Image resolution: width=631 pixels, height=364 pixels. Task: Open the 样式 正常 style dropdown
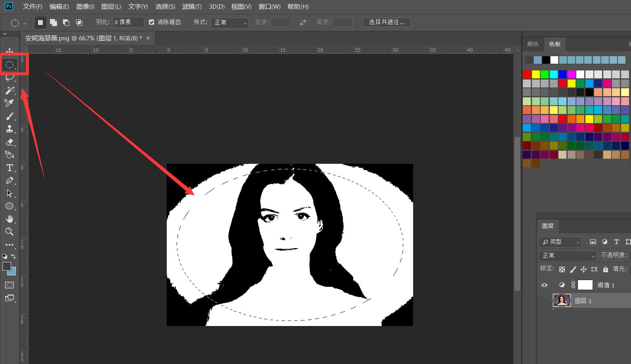(x=230, y=23)
